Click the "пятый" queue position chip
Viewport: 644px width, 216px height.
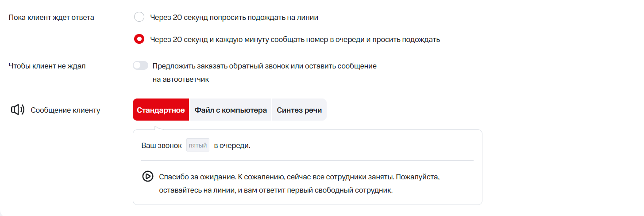point(198,145)
